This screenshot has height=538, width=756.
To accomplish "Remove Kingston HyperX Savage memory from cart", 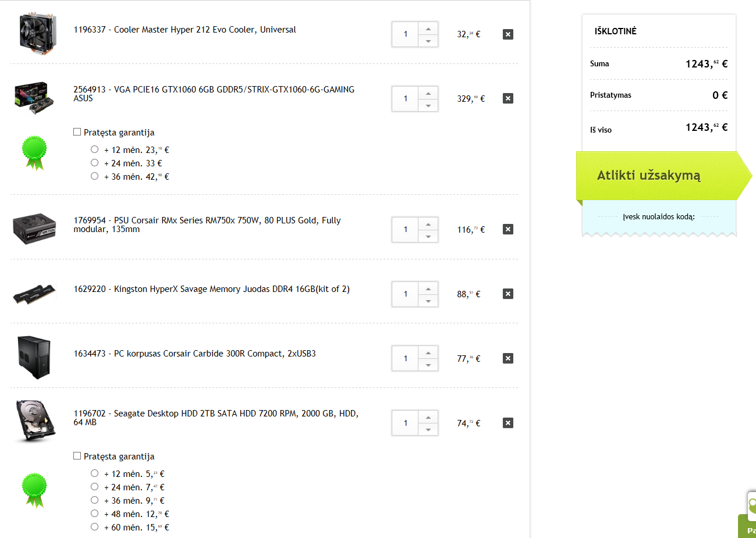I will point(508,294).
